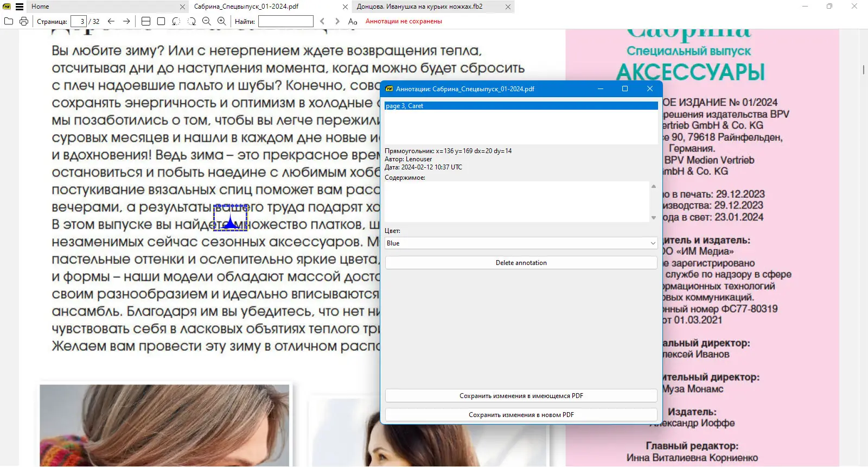Click 'Дата: 2024-02-12 10:37 UTC' text
Image resolution: width=868 pixels, height=467 pixels.
click(x=423, y=167)
